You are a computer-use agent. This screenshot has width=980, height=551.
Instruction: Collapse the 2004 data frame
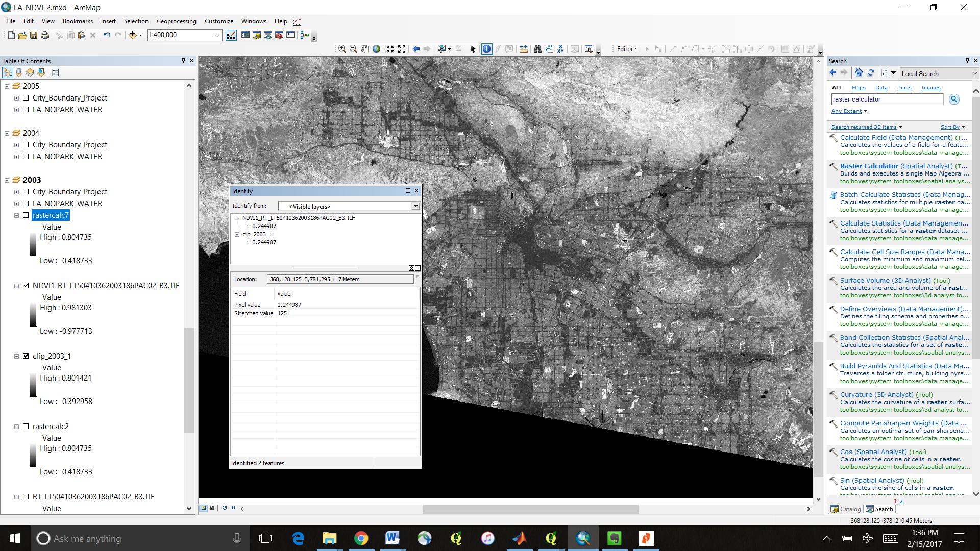7,133
